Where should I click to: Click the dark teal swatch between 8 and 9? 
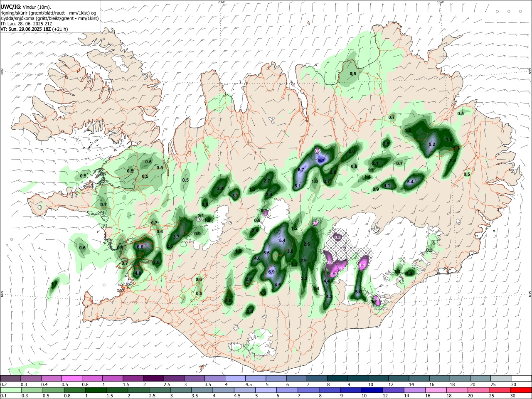338,379
